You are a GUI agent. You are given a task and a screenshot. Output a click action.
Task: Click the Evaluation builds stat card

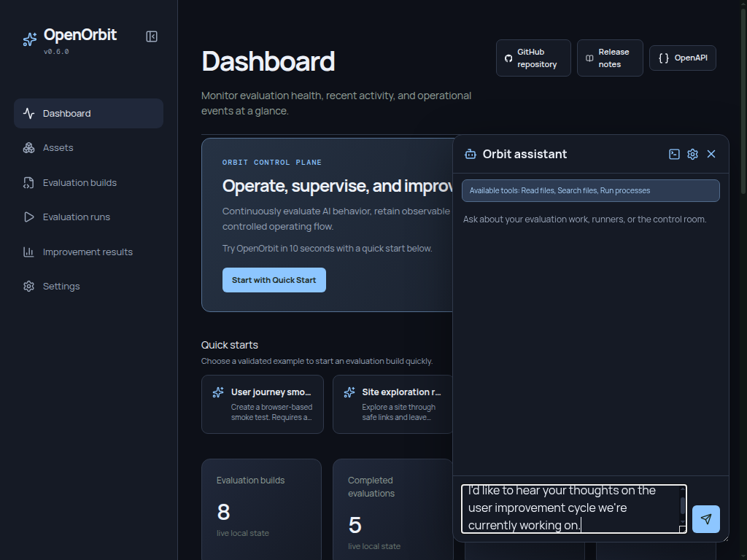coord(262,510)
